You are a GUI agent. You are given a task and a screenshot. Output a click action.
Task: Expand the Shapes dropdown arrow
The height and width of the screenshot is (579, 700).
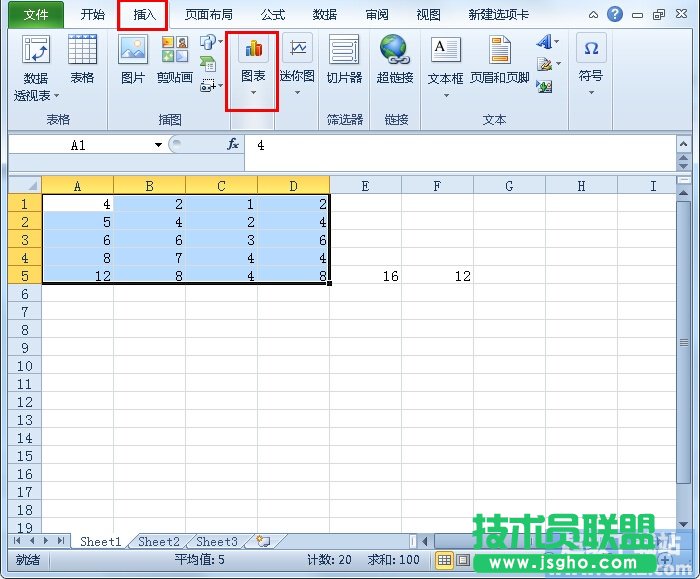(221, 42)
